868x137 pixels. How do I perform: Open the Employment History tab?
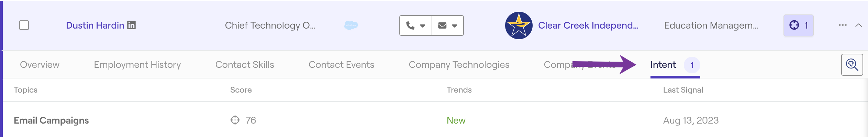[x=137, y=65]
